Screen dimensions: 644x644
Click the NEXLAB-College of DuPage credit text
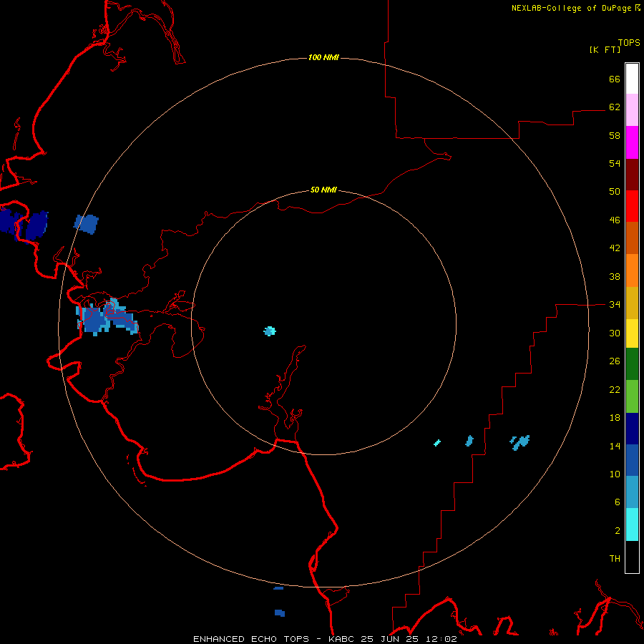pos(576,8)
